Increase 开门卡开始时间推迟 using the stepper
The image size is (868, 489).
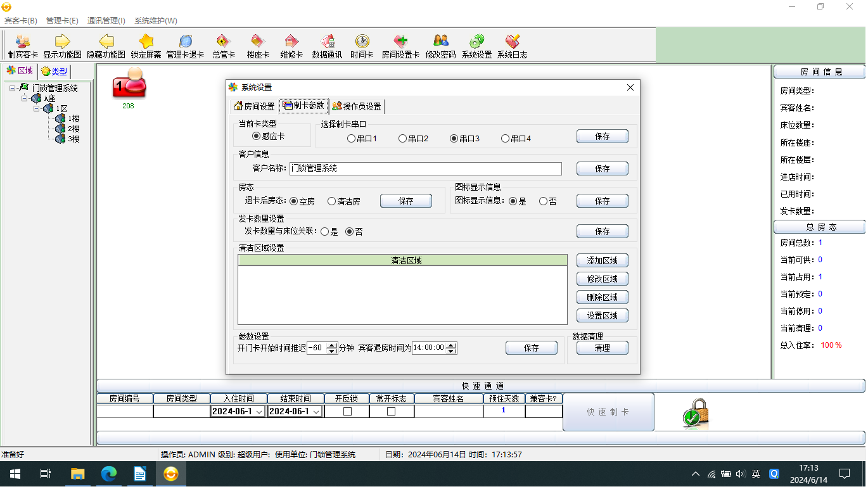pos(333,345)
